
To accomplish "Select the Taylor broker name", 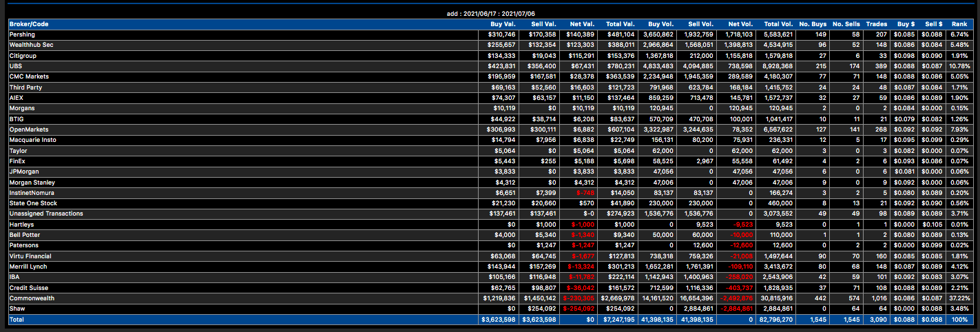I will pyautogui.click(x=19, y=150).
